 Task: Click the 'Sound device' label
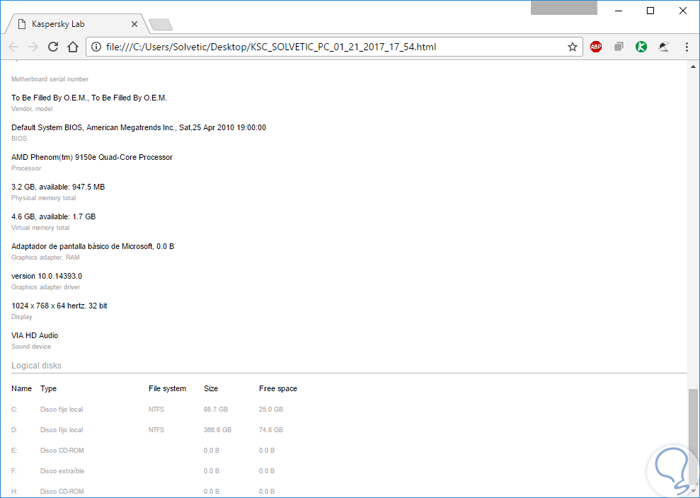[x=31, y=346]
